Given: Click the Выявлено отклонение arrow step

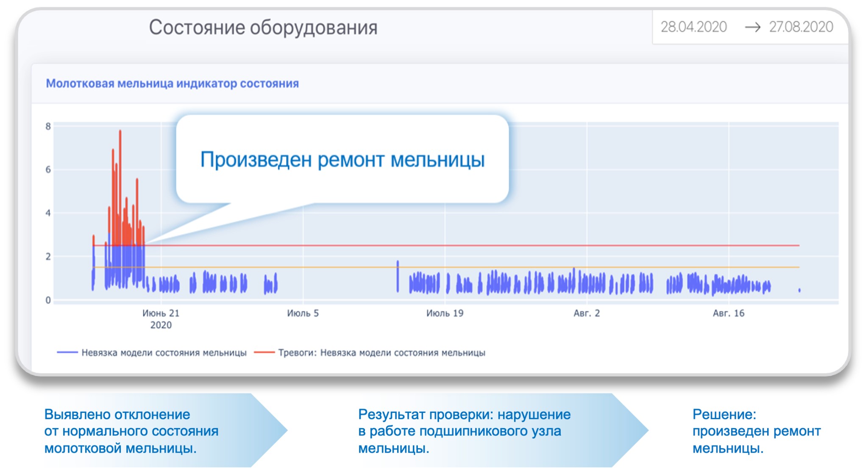Looking at the screenshot, I should [x=131, y=431].
